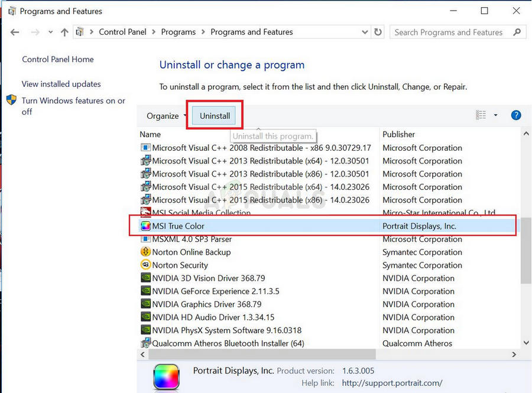Click vertical scrollbar down arrow
The height and width of the screenshot is (393, 532).
(x=526, y=343)
